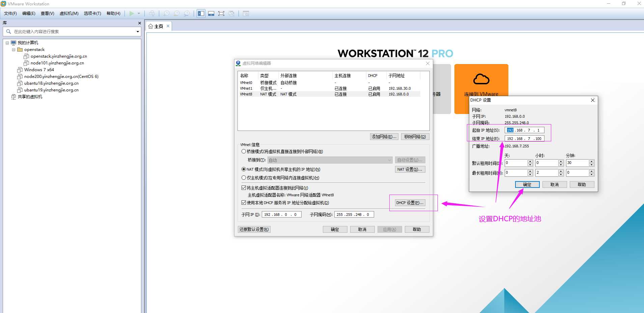Collapse the 我的计算机 tree node
Image resolution: width=644 pixels, height=313 pixels.
pos(7,43)
